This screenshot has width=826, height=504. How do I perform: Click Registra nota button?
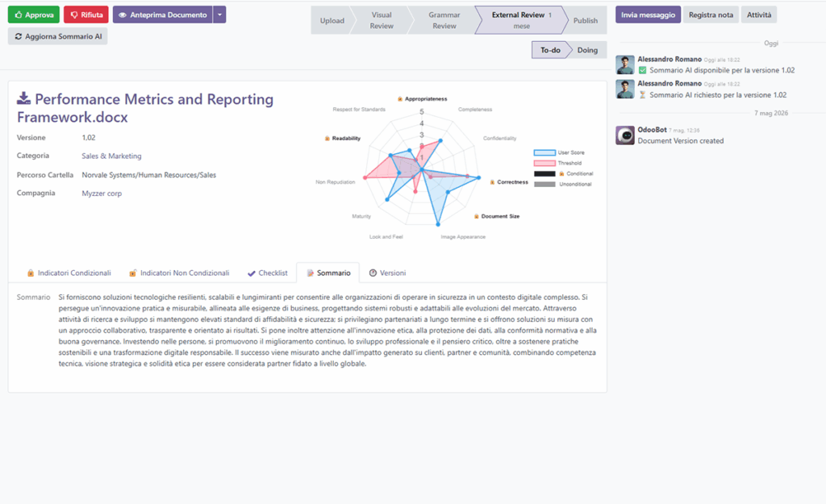coord(711,15)
